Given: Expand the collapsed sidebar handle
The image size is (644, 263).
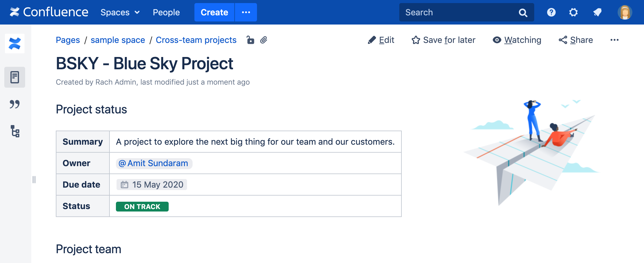Looking at the screenshot, I should (x=34, y=180).
